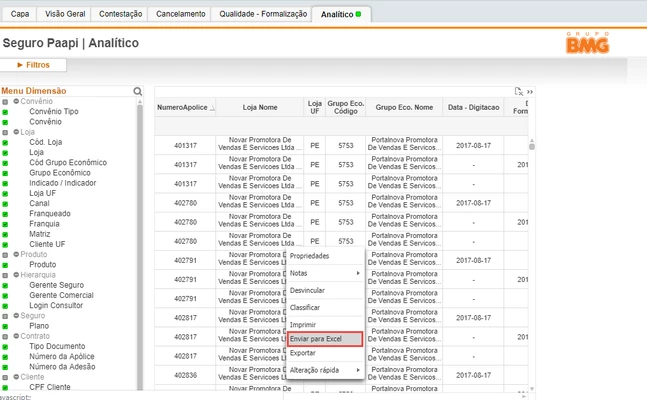This screenshot has width=647, height=400.
Task: Expand the Filtros panel
Action: pyautogui.click(x=33, y=65)
